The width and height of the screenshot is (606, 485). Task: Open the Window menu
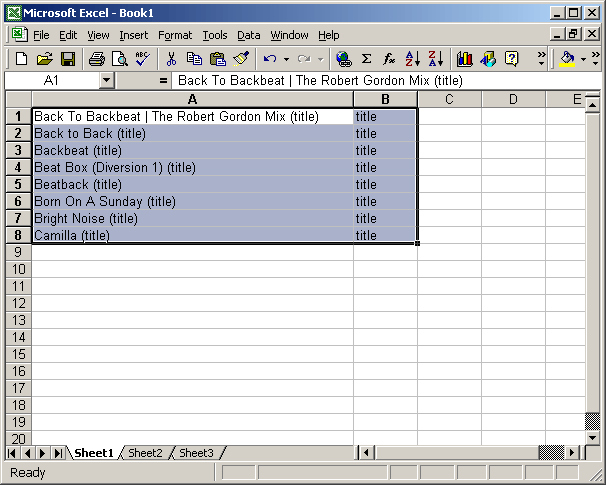point(289,35)
